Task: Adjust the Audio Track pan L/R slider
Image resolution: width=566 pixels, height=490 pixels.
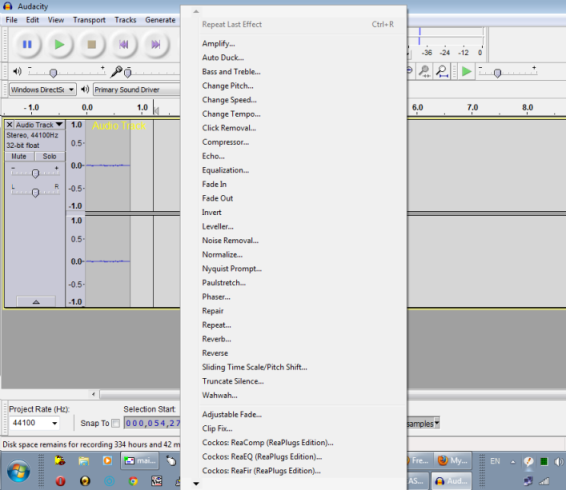Action: click(x=35, y=192)
